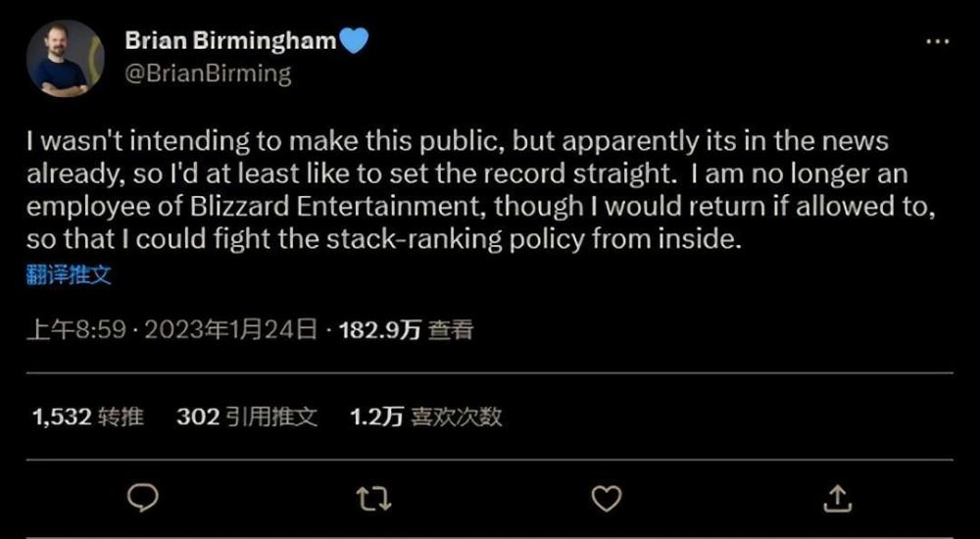Like the tweet with the heart icon
The image size is (980, 539).
(607, 498)
